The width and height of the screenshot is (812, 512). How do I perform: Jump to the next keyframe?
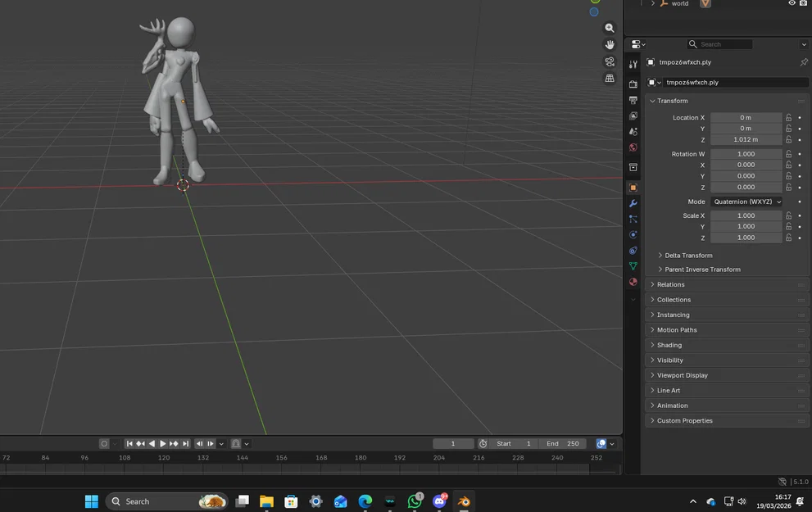pyautogui.click(x=174, y=444)
